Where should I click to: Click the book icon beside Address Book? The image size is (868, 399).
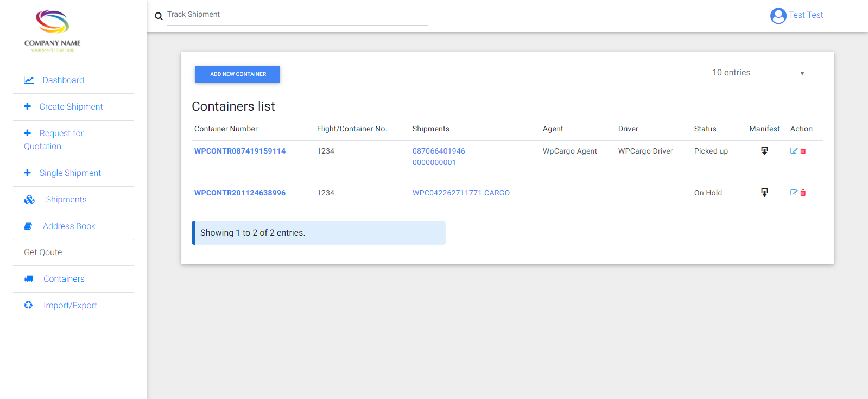click(28, 226)
